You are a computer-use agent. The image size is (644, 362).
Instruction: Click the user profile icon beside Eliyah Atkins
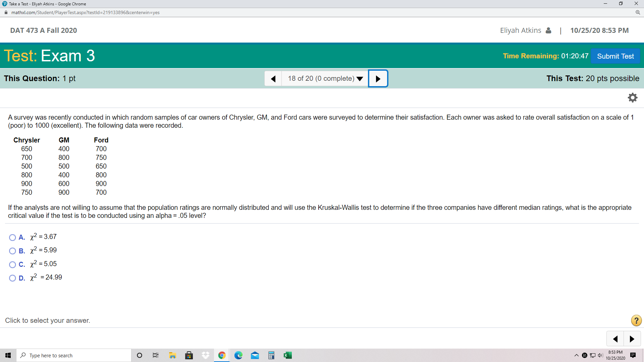(548, 31)
